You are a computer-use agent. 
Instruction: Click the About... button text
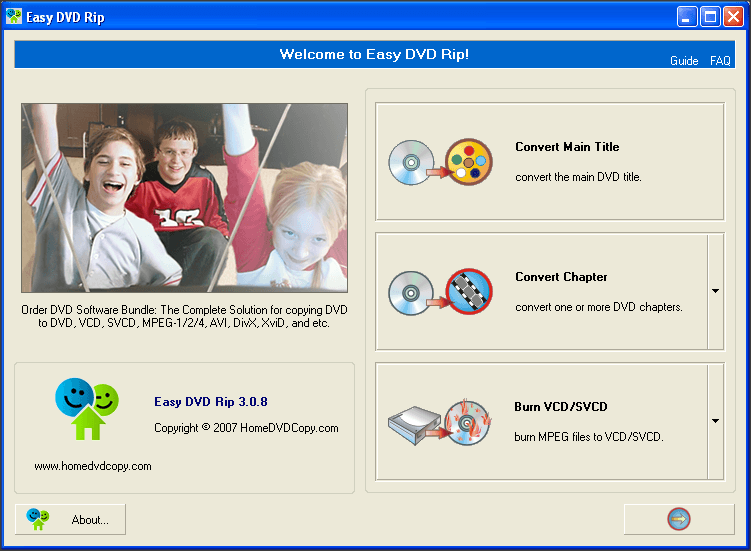pos(90,520)
